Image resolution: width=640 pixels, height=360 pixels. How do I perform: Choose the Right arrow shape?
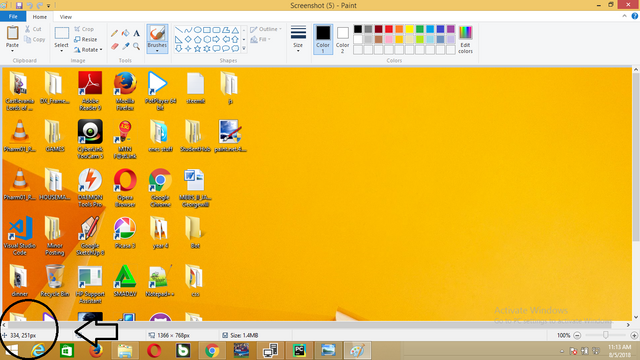[216, 40]
